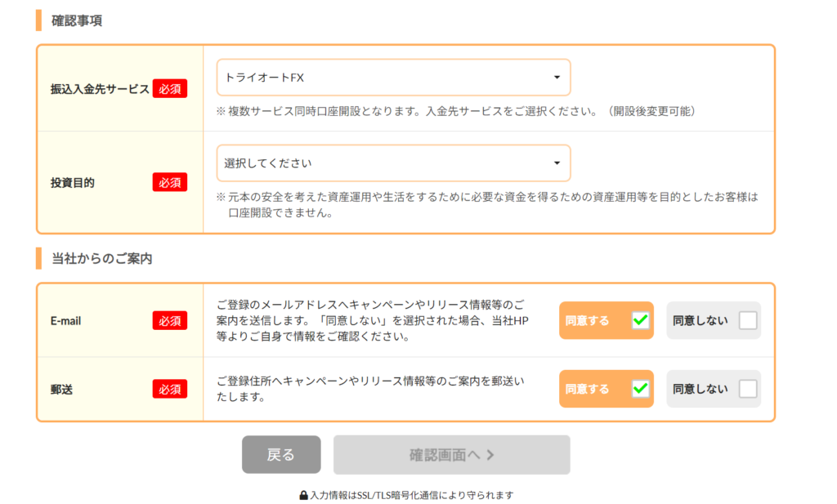The image size is (837, 504).
Task: Click the 必須 badge in the 投資目的 row
Action: [170, 182]
